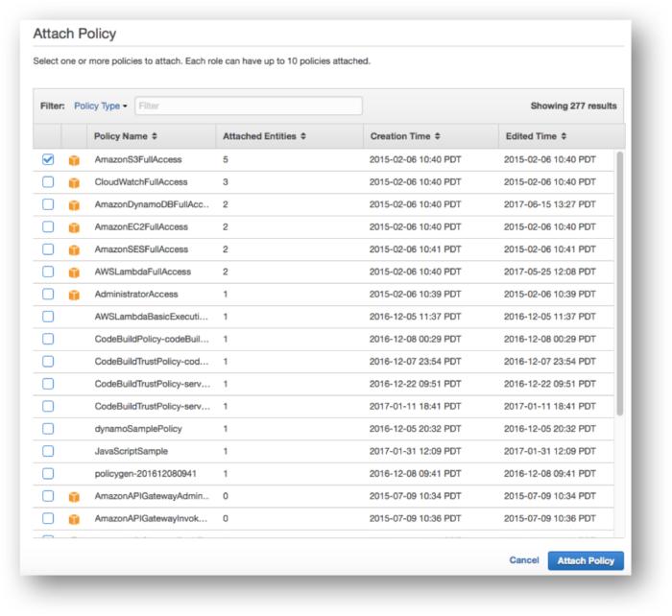Check the AmazonAPIGatewayAdmin... checkbox

48,496
